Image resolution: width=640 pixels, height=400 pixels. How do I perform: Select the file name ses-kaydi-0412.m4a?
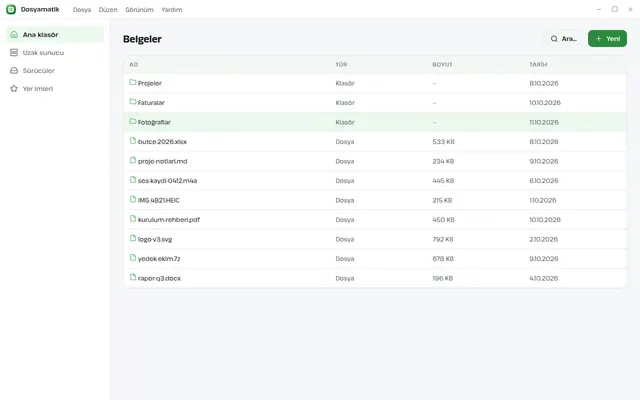(x=167, y=181)
